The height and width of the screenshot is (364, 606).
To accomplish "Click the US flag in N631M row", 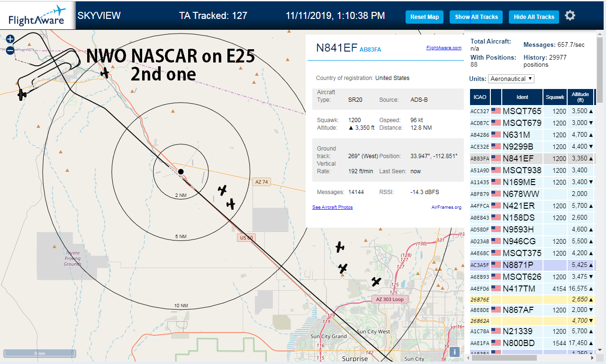I will [496, 135].
